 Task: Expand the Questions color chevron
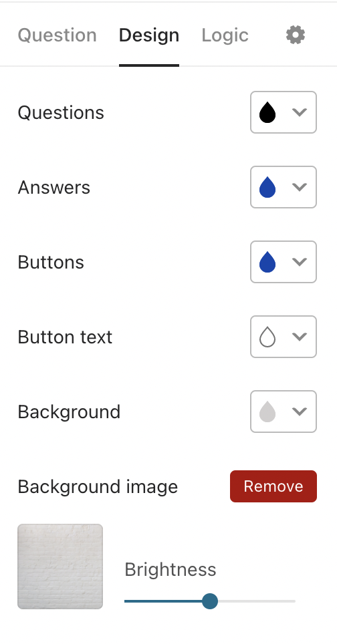(x=300, y=112)
